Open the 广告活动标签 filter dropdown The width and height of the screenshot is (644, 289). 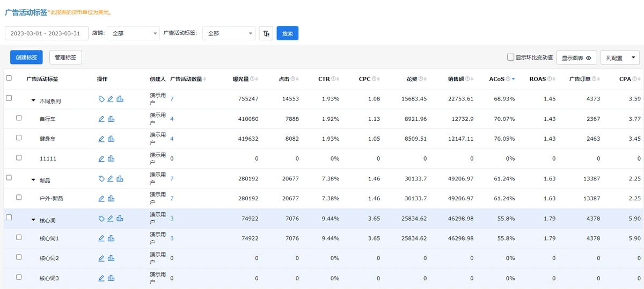pyautogui.click(x=229, y=33)
